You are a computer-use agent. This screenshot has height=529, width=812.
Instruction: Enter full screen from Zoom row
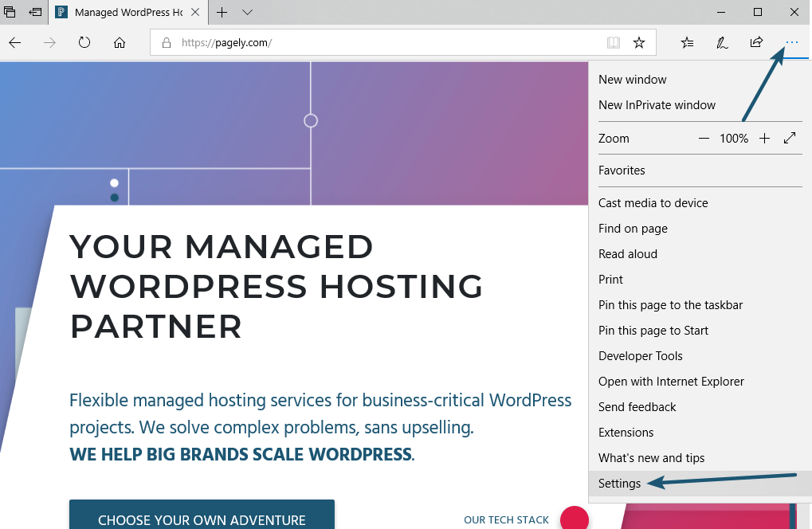tap(789, 138)
